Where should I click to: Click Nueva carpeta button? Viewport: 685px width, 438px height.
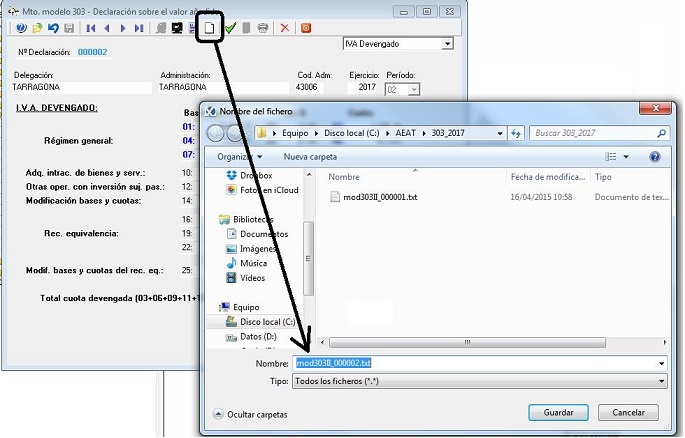310,157
